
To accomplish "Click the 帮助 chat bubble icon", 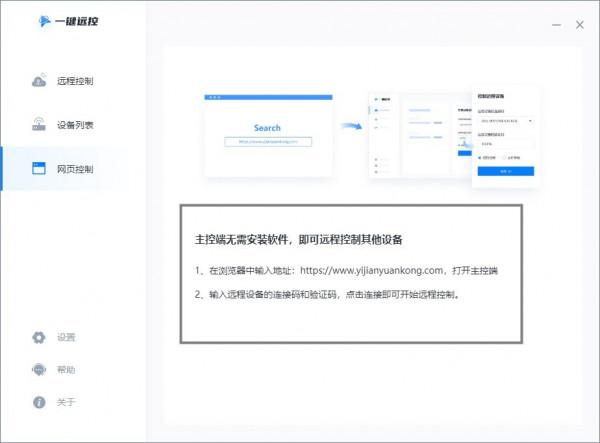I will 39,370.
